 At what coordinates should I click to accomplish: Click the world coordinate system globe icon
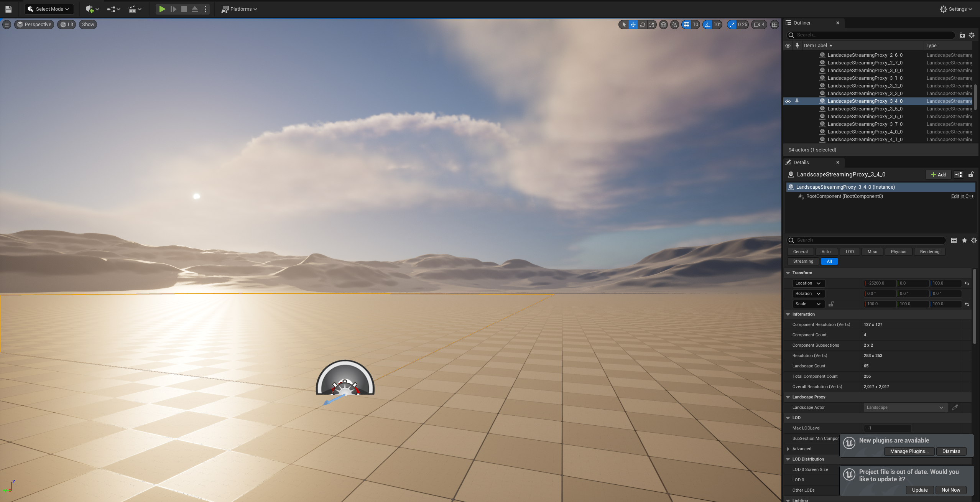click(663, 25)
